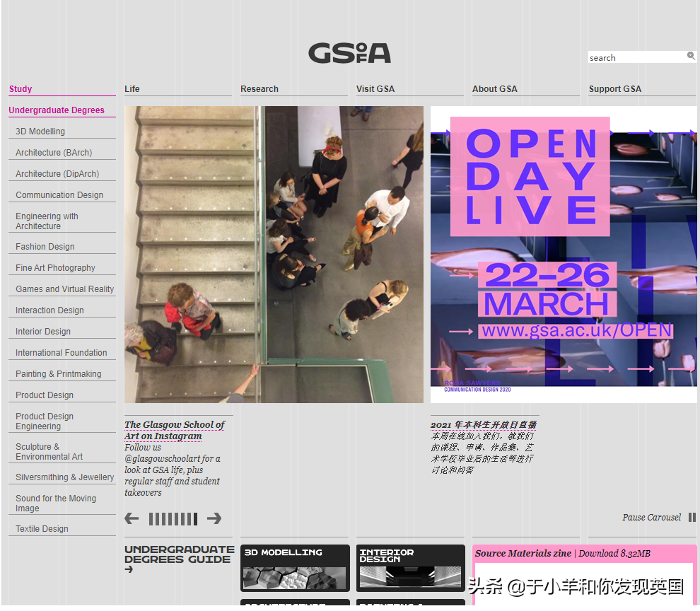Open the Study menu
This screenshot has width=700, height=611.
pyautogui.click(x=21, y=89)
